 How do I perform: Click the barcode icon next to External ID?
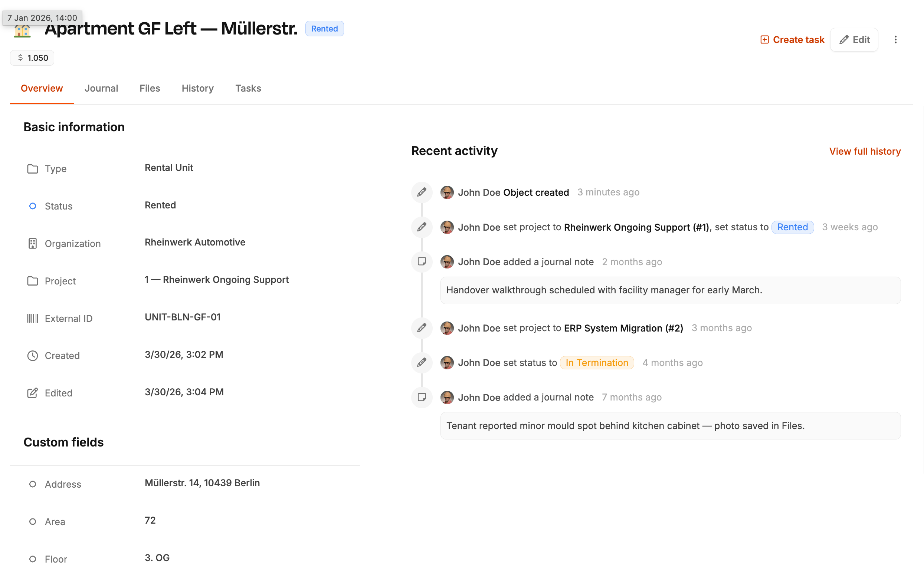pyautogui.click(x=33, y=319)
